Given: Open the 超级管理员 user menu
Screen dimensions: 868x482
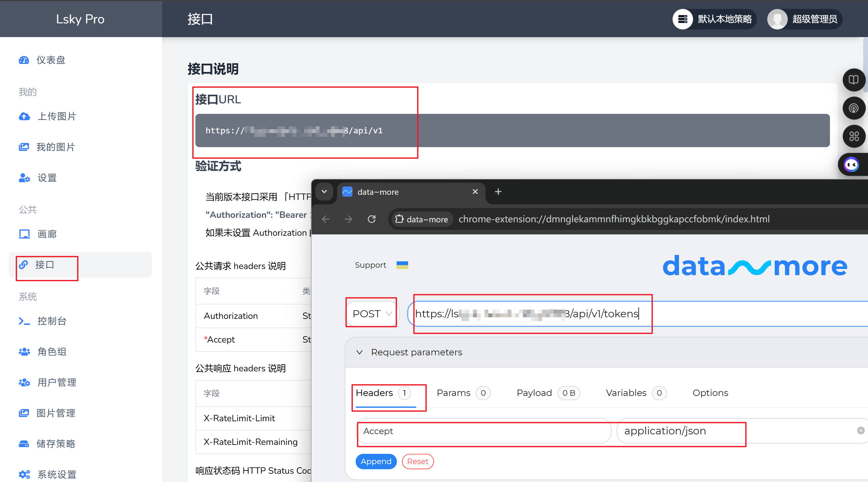Looking at the screenshot, I should 804,19.
